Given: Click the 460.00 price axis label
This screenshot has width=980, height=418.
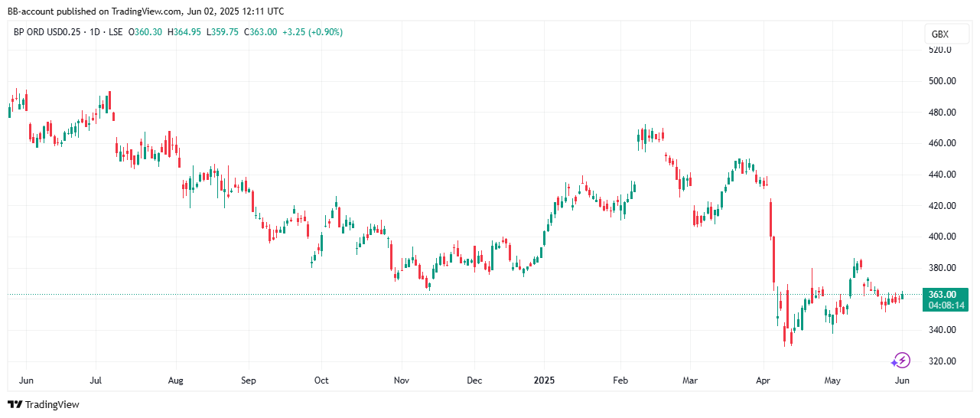Looking at the screenshot, I should pyautogui.click(x=942, y=143).
